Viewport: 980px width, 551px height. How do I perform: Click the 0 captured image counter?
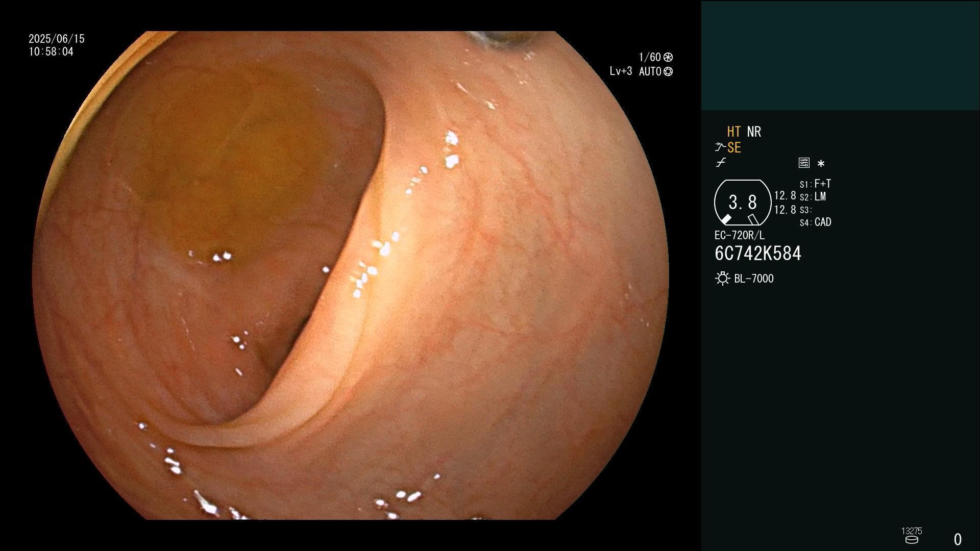(x=958, y=539)
